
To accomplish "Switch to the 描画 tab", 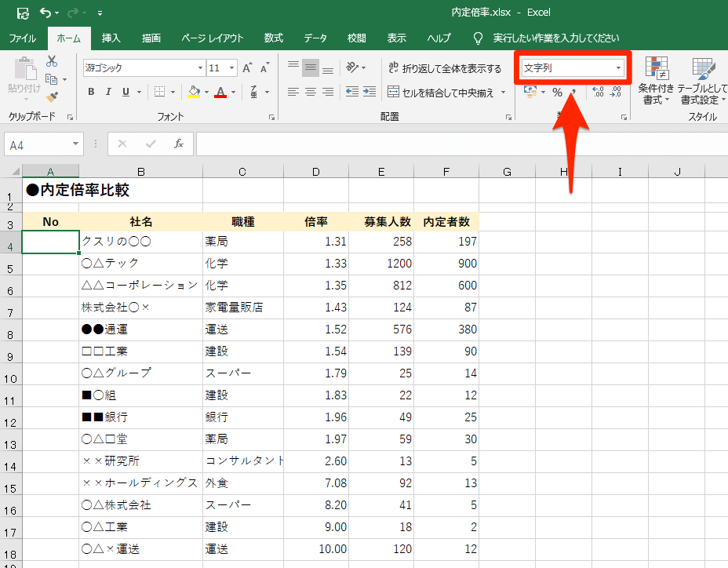I will [151, 38].
